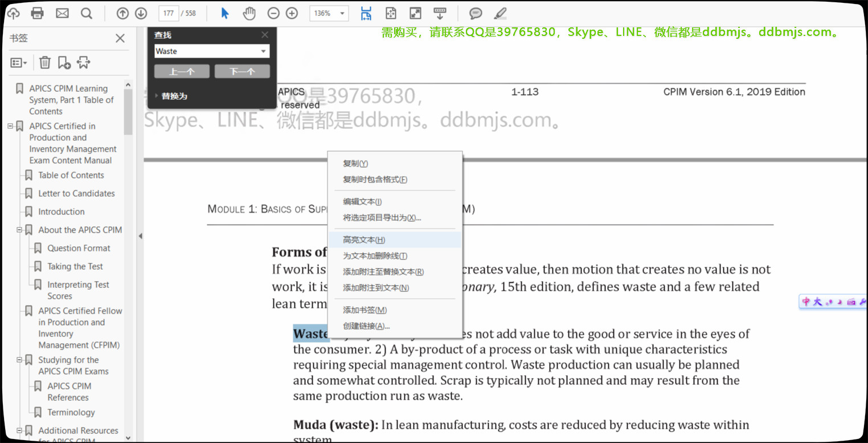Close the 查找 find box

point(265,35)
